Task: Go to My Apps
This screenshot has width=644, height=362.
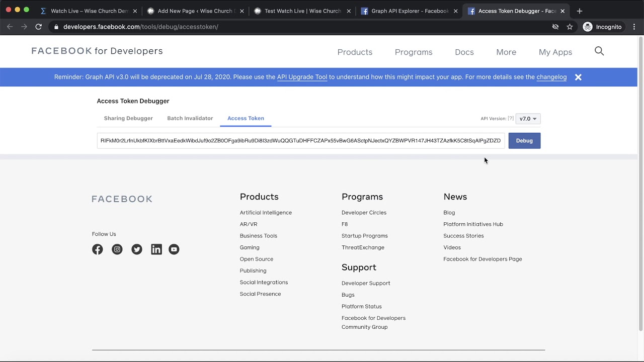Action: [x=555, y=52]
